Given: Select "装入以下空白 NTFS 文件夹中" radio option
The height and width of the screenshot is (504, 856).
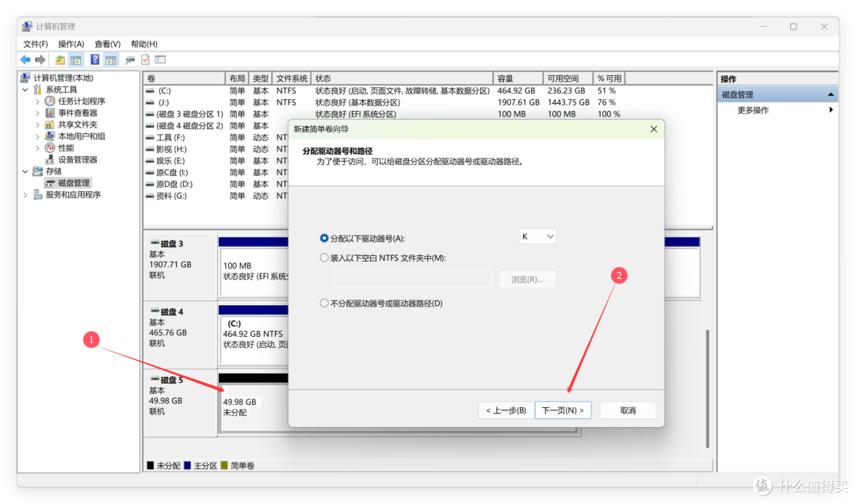Looking at the screenshot, I should (324, 258).
